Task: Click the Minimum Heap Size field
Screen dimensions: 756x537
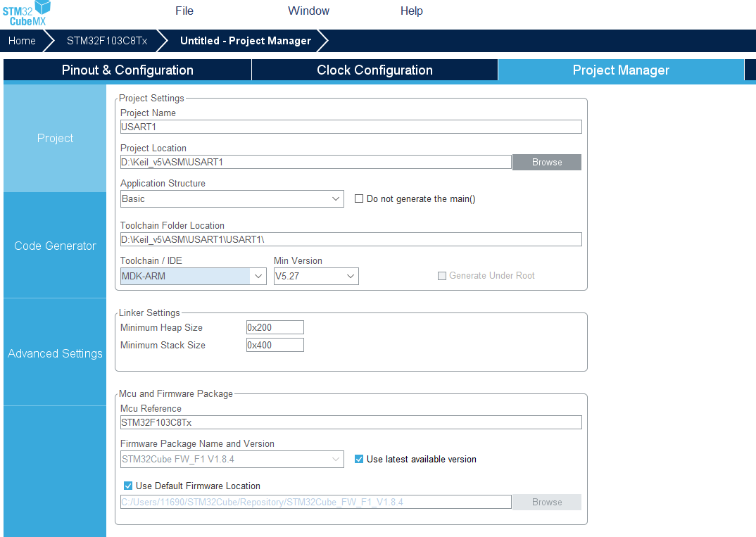Action: (275, 327)
